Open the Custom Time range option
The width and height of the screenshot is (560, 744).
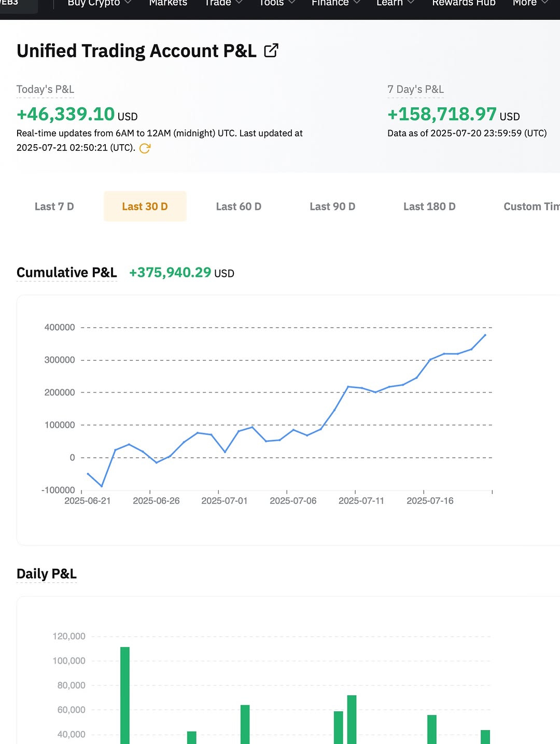tap(531, 206)
